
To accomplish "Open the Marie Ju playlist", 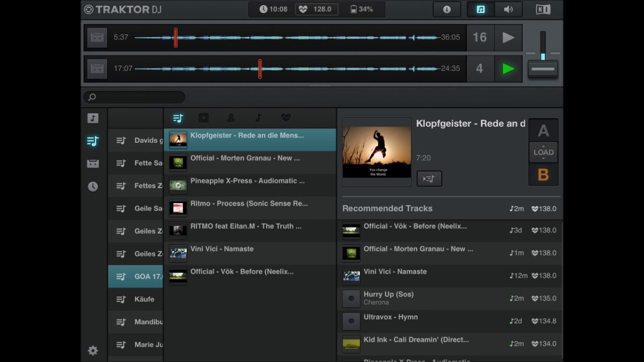I will pos(136,344).
